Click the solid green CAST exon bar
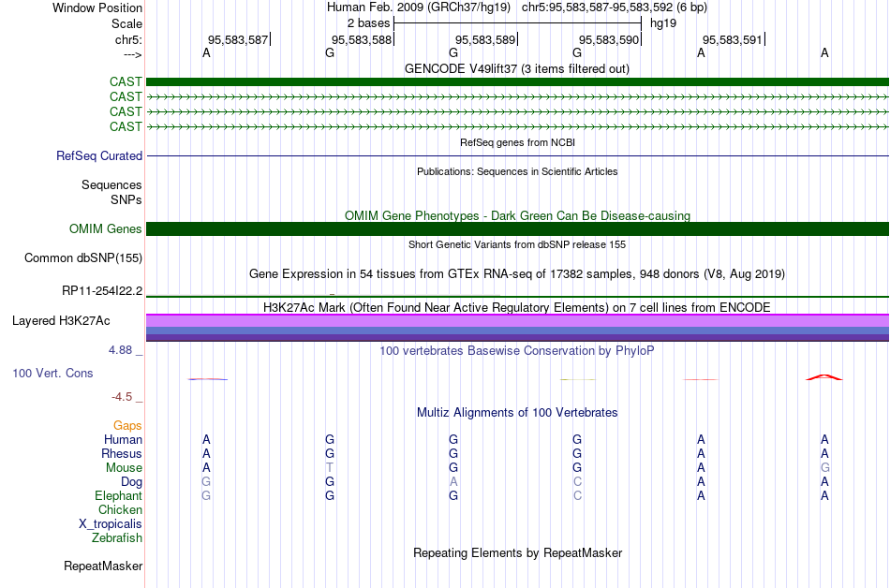Viewport: 890px width, 588px height. [517, 81]
